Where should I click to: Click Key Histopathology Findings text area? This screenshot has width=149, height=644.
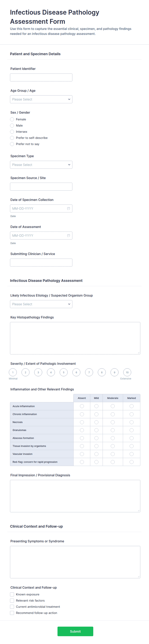[75, 338]
